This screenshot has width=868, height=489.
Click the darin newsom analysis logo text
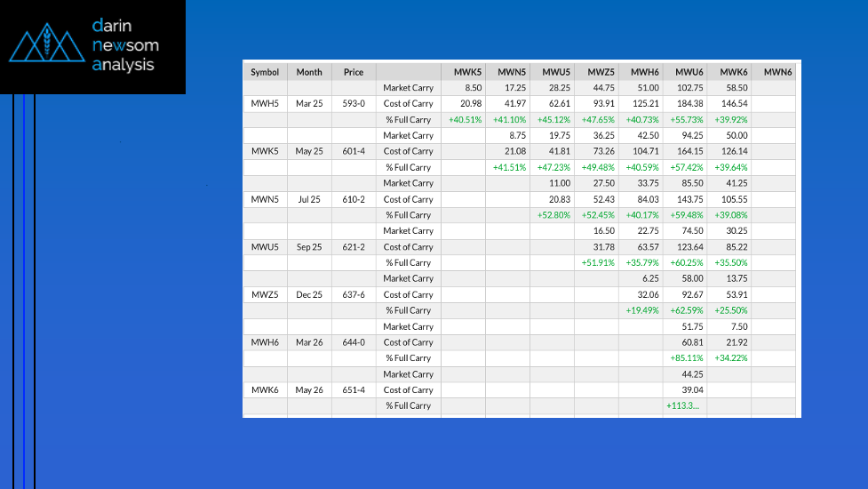(123, 45)
